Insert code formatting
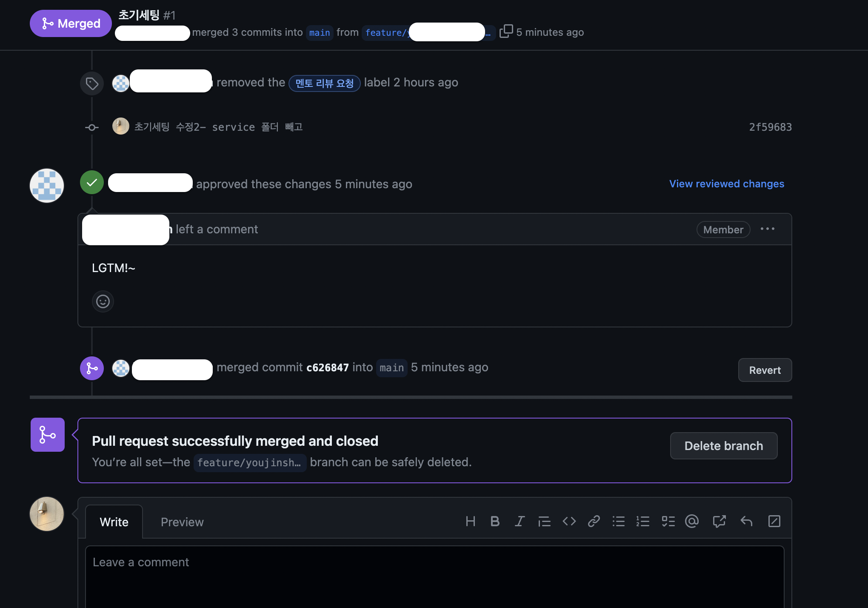The width and height of the screenshot is (868, 608). click(569, 522)
